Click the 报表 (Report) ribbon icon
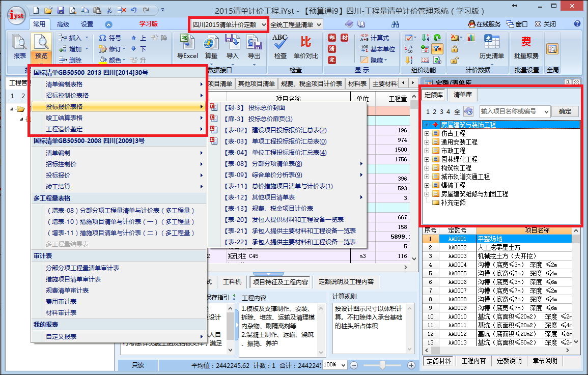The width and height of the screenshot is (588, 375). coord(19,47)
